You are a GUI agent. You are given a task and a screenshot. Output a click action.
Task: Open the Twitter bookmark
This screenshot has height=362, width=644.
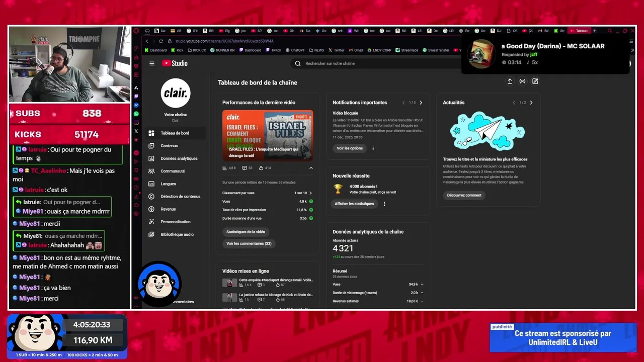click(x=336, y=50)
